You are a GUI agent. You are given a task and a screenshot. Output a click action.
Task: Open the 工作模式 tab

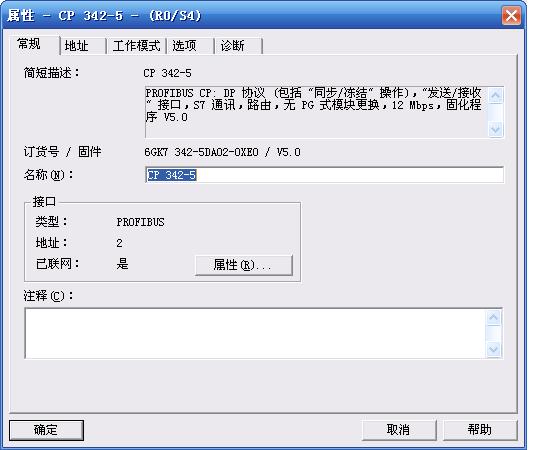(x=136, y=46)
